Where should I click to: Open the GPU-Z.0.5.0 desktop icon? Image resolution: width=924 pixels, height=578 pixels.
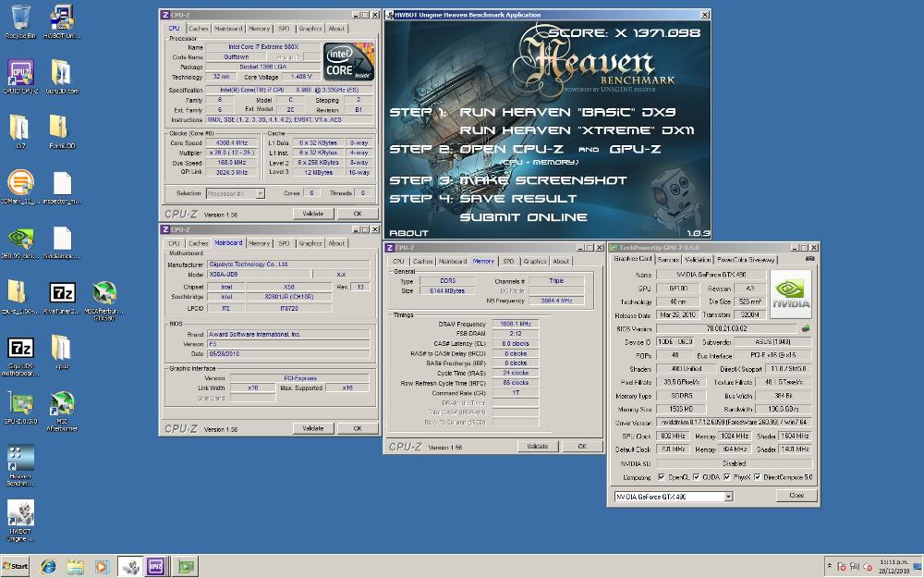point(20,408)
